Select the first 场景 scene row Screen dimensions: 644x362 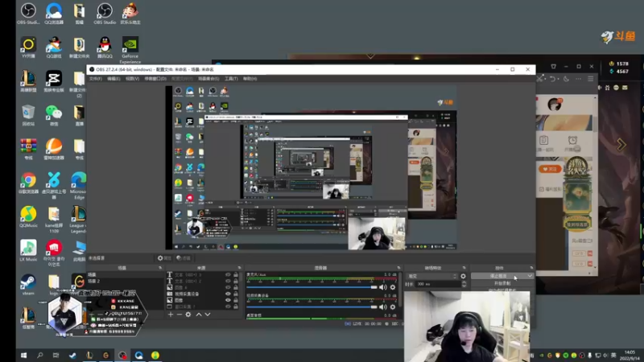pyautogui.click(x=126, y=274)
